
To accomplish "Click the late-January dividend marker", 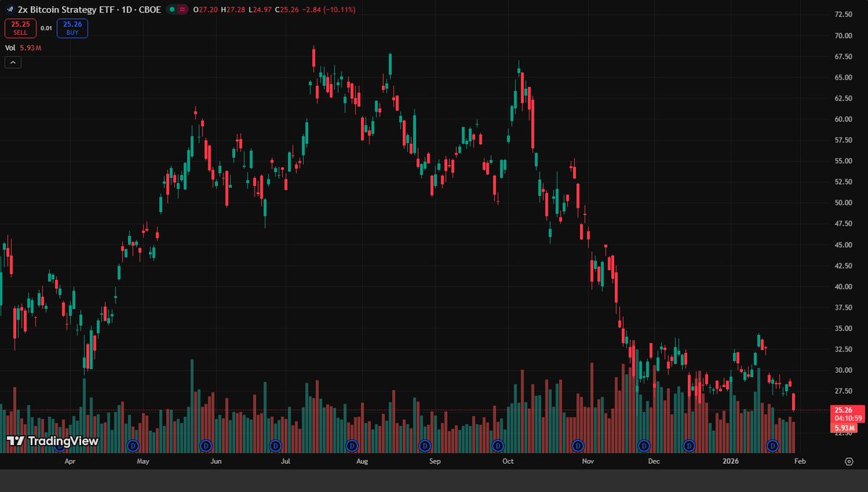I will point(773,444).
